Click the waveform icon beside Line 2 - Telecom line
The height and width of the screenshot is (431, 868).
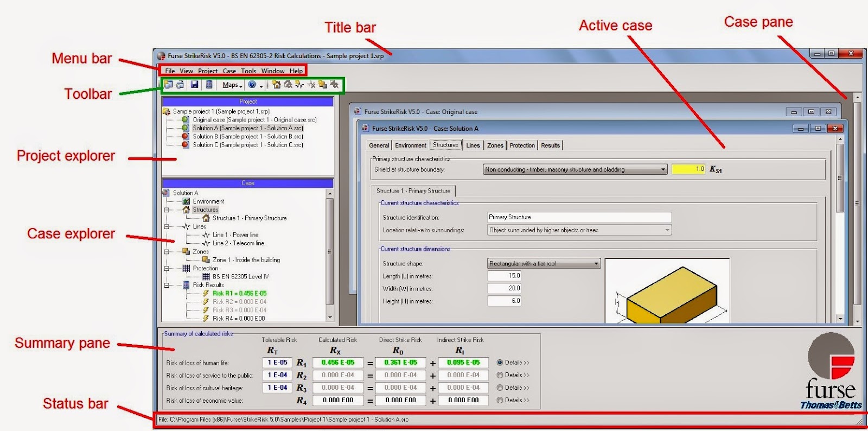tap(206, 243)
